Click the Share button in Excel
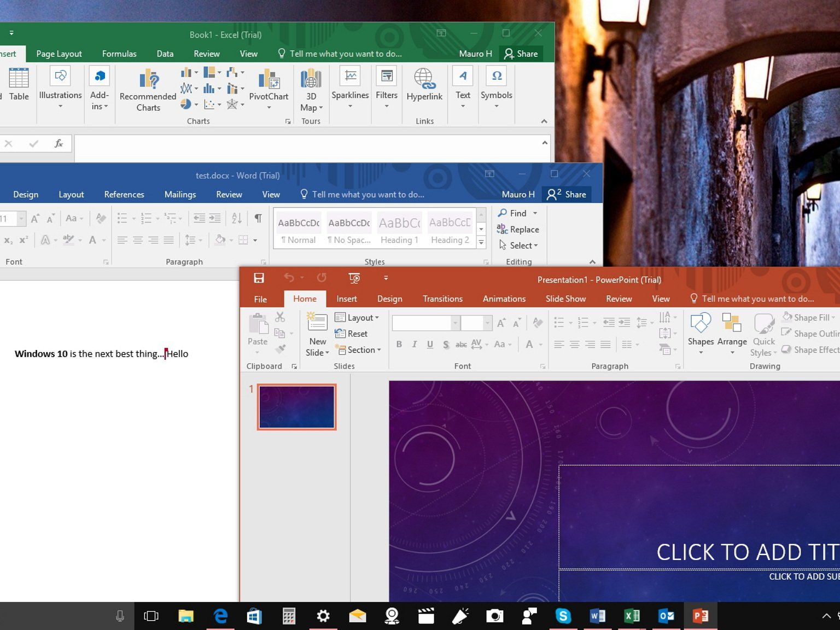 coord(521,54)
